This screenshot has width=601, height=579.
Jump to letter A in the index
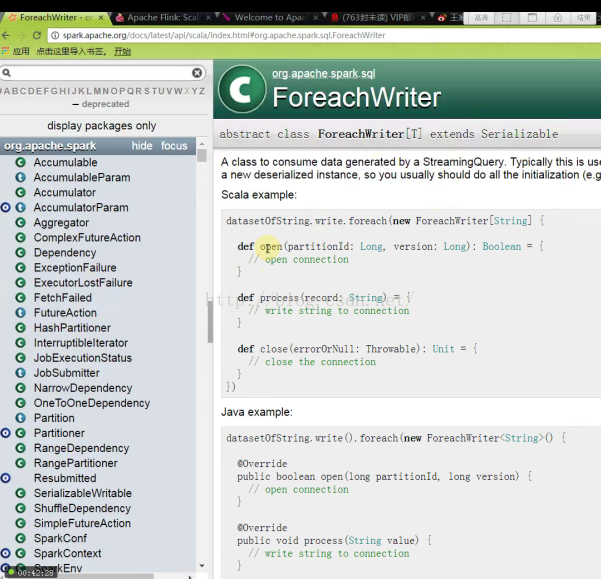tap(7, 91)
